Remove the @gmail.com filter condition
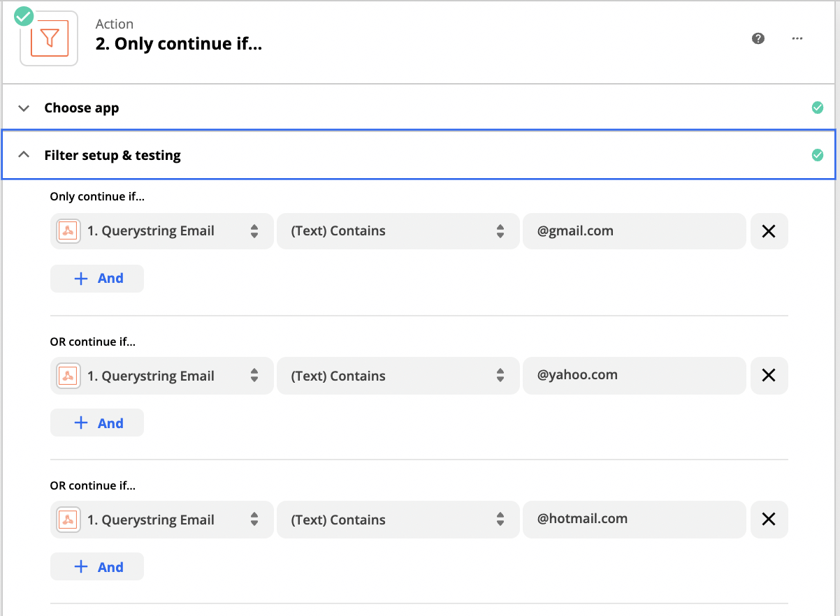Viewport: 840px width, 616px height. pyautogui.click(x=769, y=231)
